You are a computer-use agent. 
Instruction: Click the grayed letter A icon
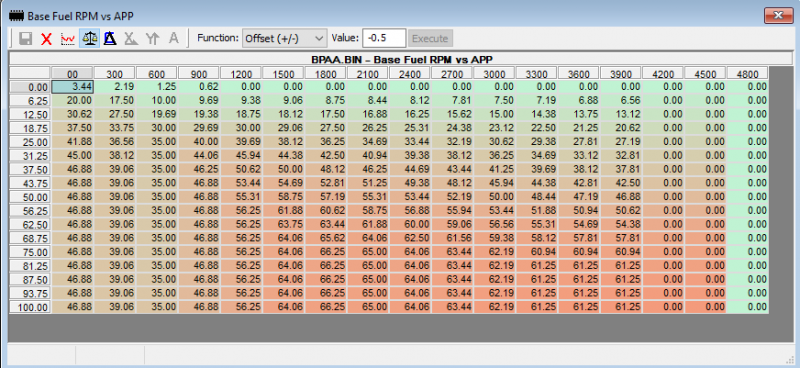[173, 38]
